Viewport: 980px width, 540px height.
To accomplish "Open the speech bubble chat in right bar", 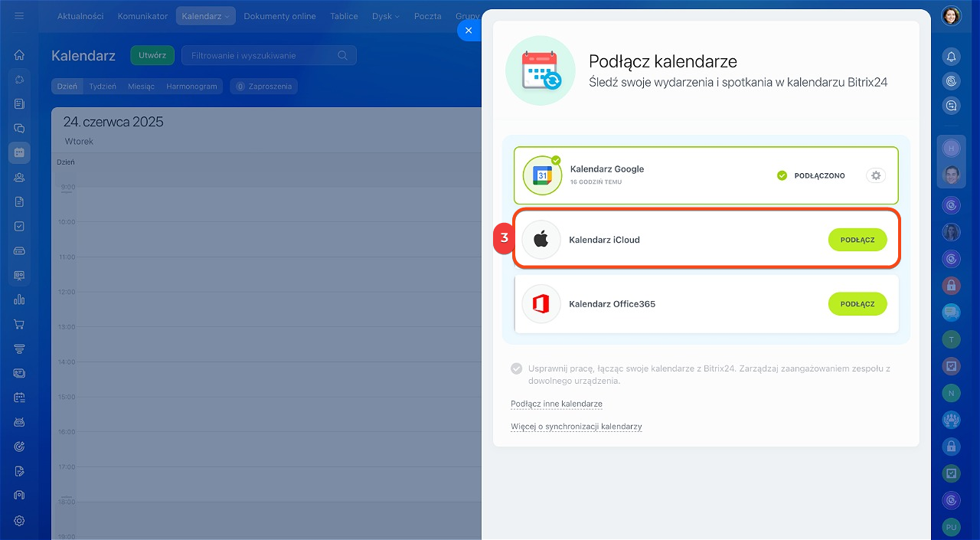I will coord(951,312).
